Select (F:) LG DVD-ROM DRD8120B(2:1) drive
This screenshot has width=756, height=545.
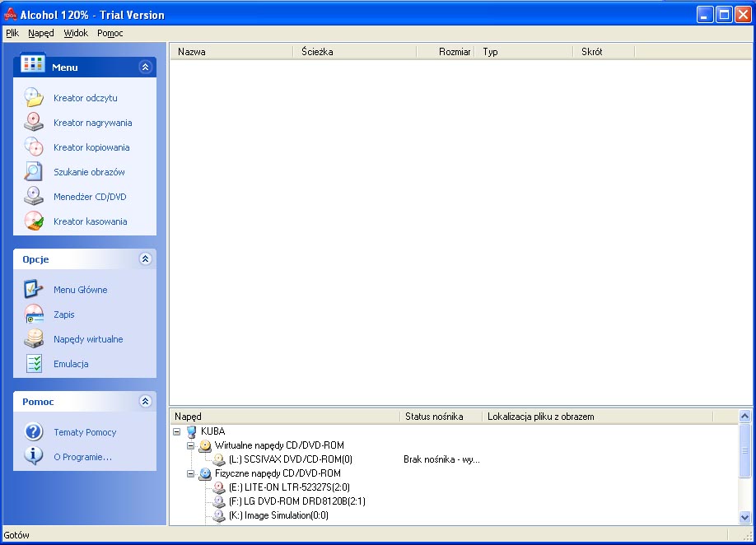(297, 501)
